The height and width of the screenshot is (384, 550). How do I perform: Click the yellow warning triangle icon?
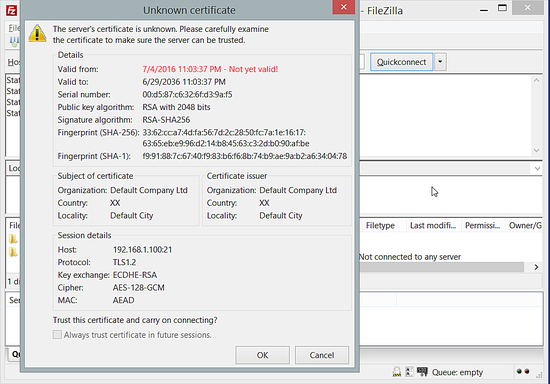click(x=37, y=34)
